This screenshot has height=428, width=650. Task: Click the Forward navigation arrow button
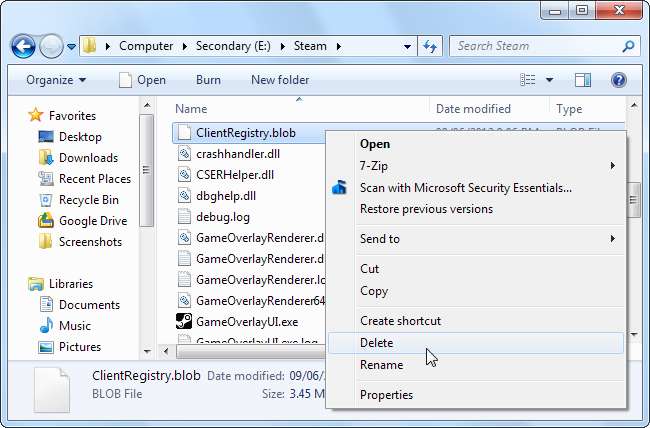pos(51,46)
